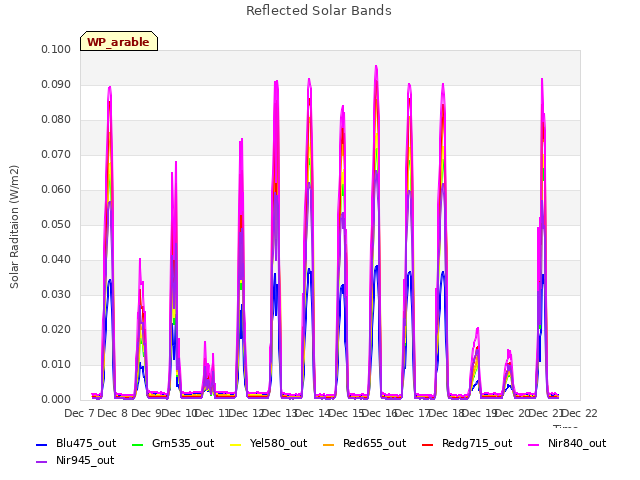
Task: Click the 0.050 y-axis tick label
Action: coord(56,225)
